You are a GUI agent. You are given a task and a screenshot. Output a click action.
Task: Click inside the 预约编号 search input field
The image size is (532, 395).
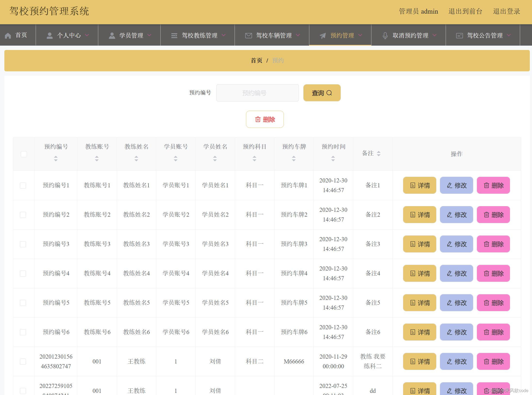click(258, 93)
